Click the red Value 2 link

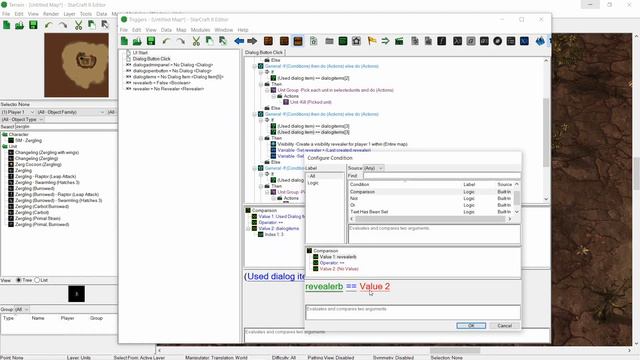(x=374, y=287)
